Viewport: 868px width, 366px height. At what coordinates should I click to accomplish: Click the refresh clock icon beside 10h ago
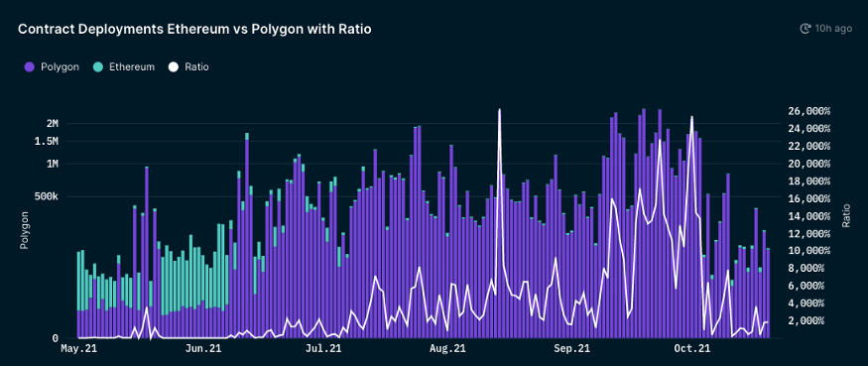click(806, 29)
